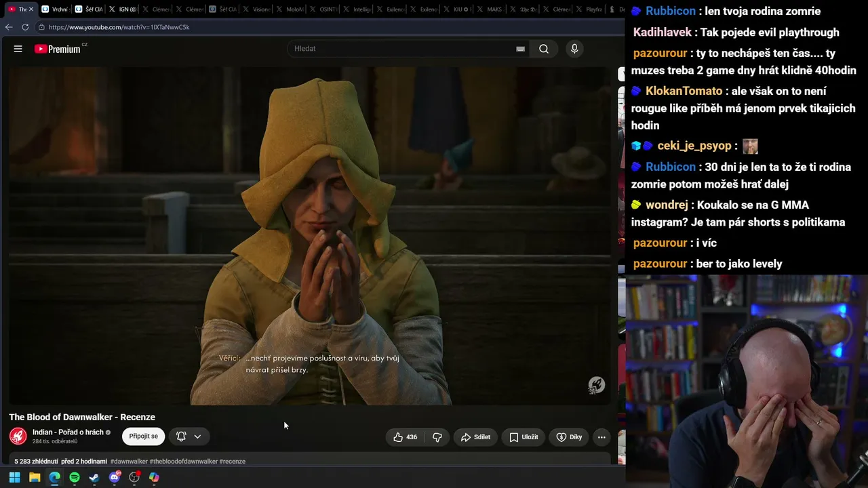View the site information icon in address bar

41,27
